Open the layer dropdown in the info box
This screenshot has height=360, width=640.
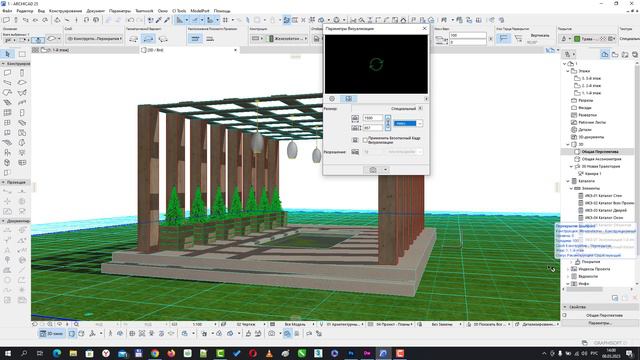[94, 39]
